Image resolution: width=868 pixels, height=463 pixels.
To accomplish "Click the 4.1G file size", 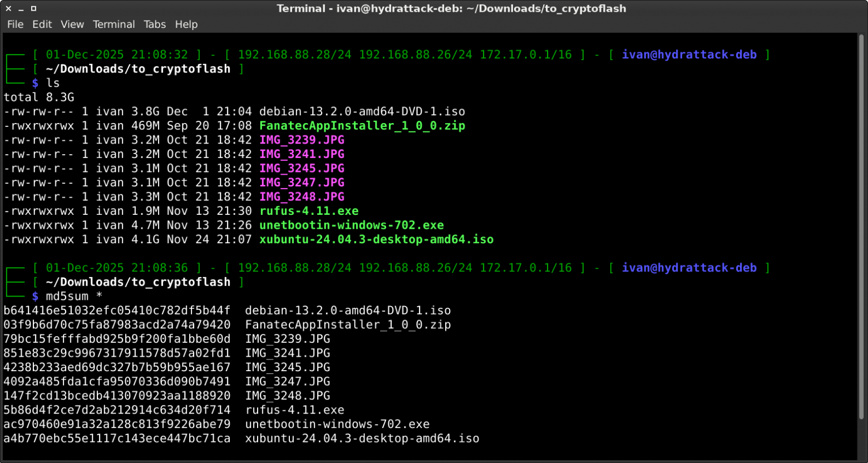I will (145, 239).
